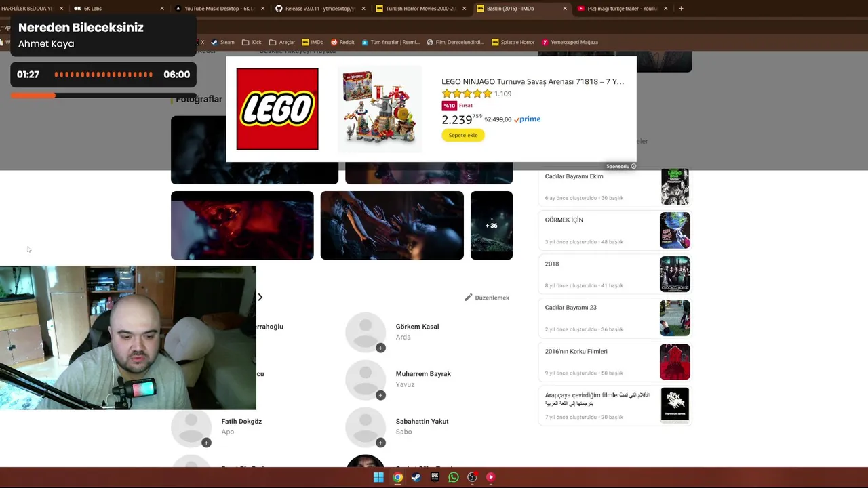The height and width of the screenshot is (488, 868).
Task: Open Fatih Dokgöz cast page
Action: (241, 422)
